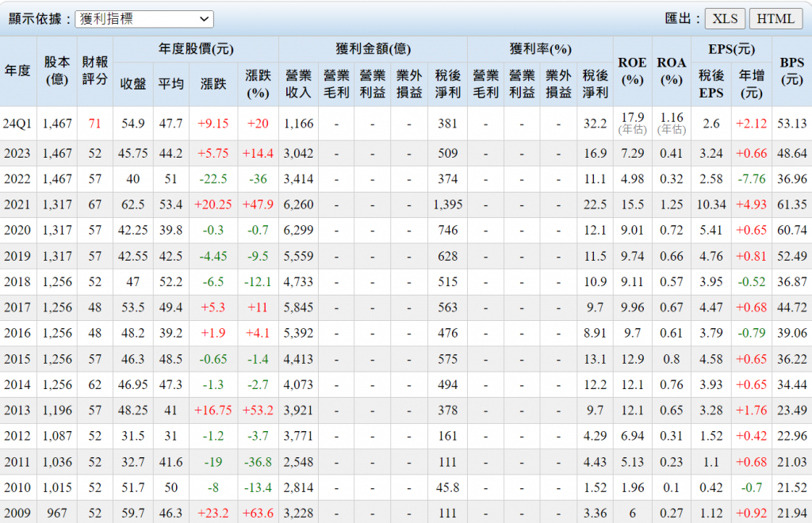Click the 年度 column header
The width and height of the screenshot is (812, 523).
point(18,71)
